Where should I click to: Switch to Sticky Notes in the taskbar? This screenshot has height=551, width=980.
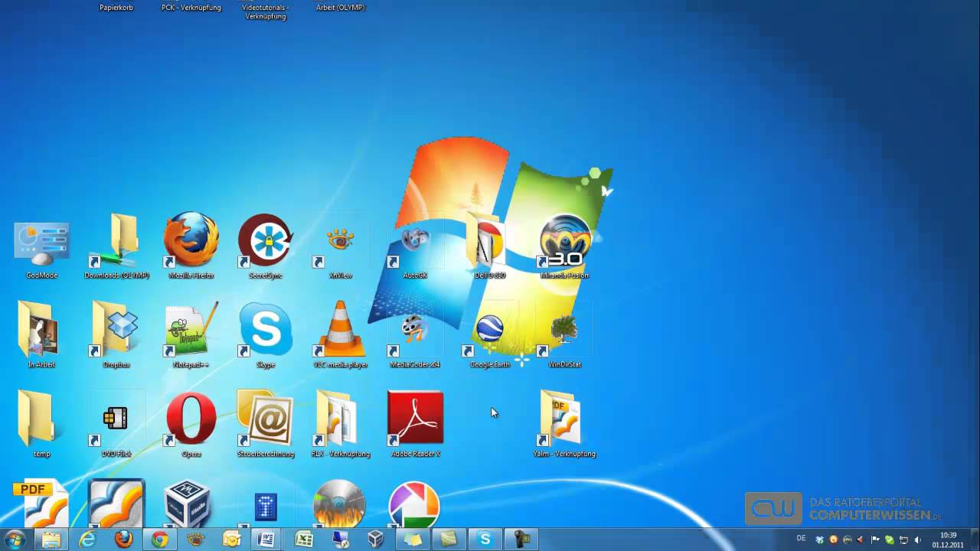point(413,540)
